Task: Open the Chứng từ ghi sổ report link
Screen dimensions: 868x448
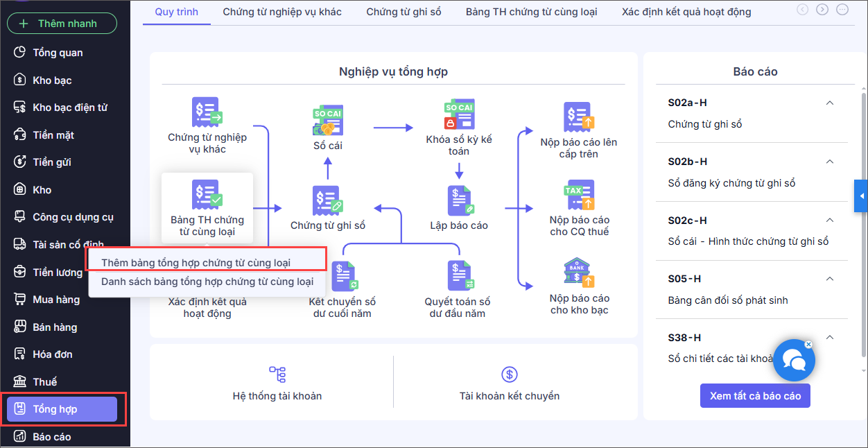Action: tap(705, 124)
